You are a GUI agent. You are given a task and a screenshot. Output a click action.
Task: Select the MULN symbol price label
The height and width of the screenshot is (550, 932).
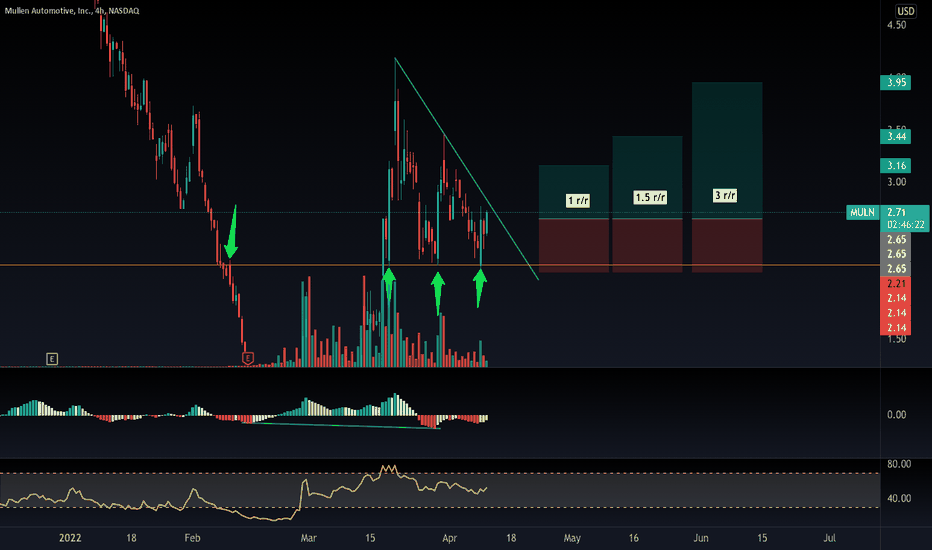click(862, 212)
